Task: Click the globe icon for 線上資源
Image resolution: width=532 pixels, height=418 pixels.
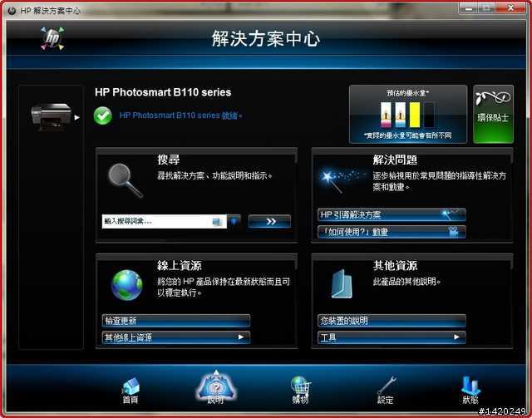Action: pyautogui.click(x=127, y=285)
